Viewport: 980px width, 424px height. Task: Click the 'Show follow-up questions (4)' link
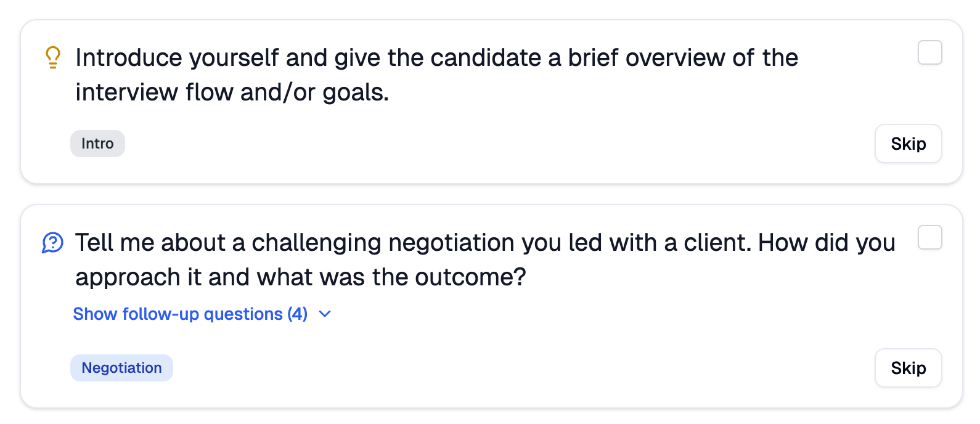coord(190,314)
